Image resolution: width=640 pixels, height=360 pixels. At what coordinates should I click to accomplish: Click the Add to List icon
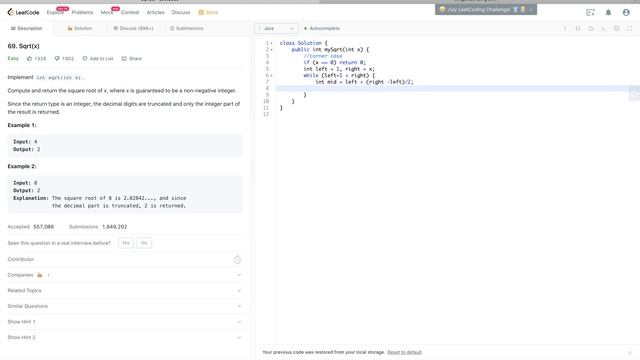(85, 58)
